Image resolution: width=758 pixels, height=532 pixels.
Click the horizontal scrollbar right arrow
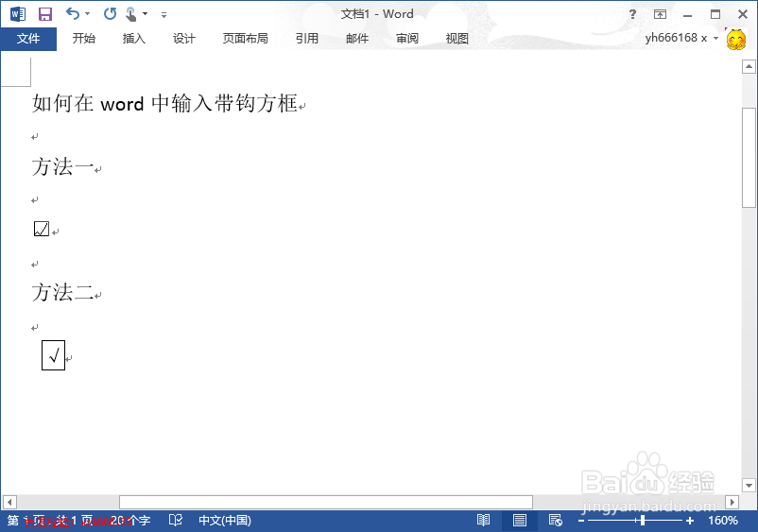(732, 502)
